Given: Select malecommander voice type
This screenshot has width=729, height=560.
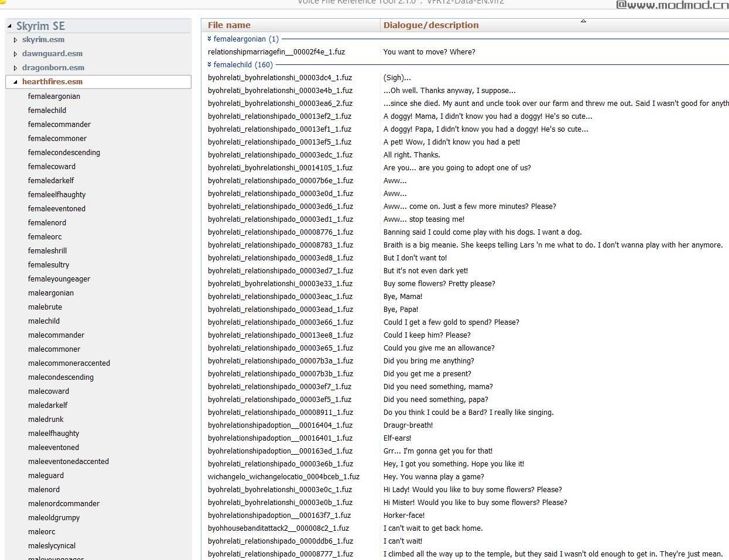Looking at the screenshot, I should [x=56, y=335].
